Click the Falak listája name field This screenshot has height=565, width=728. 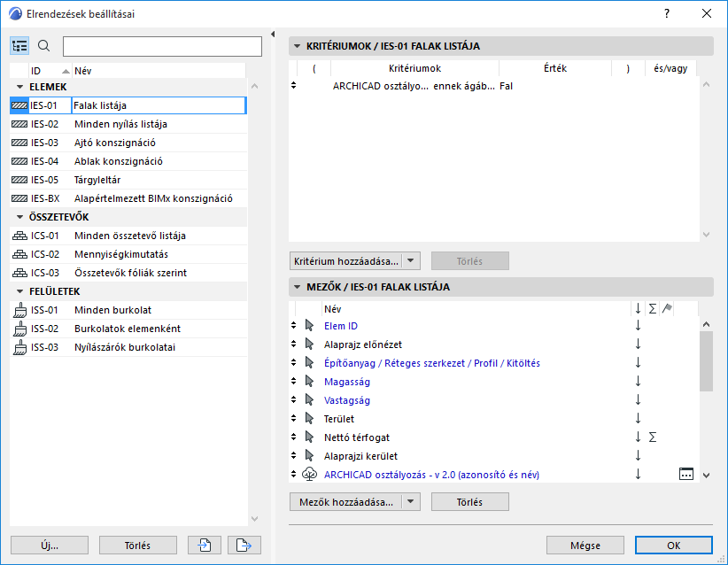159,105
